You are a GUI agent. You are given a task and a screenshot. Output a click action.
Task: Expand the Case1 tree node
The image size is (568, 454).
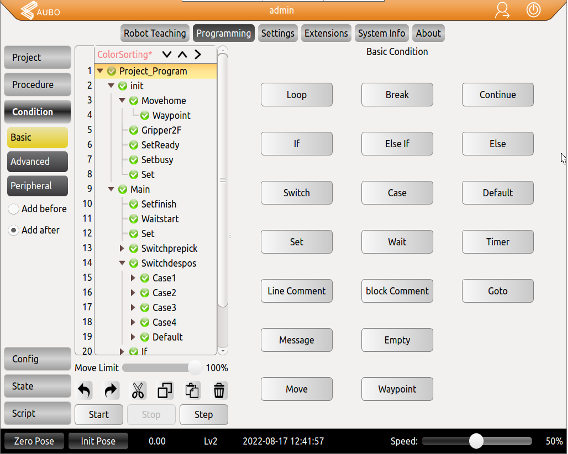(133, 278)
